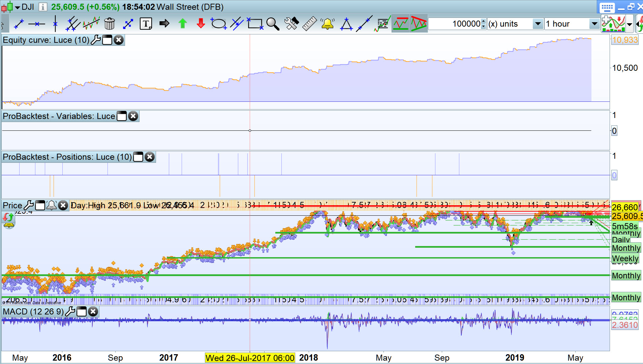Maximize the MACD panel
The width and height of the screenshot is (643, 364).
[82, 311]
